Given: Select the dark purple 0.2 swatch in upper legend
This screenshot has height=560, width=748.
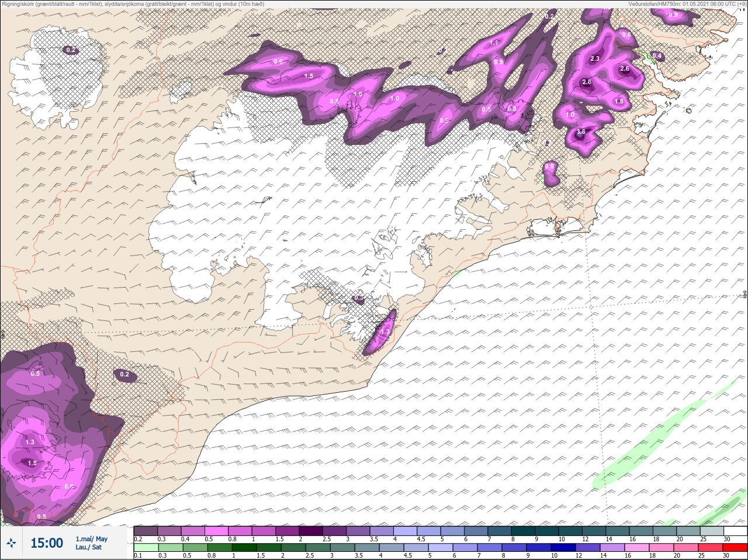Looking at the screenshot, I should 146,531.
